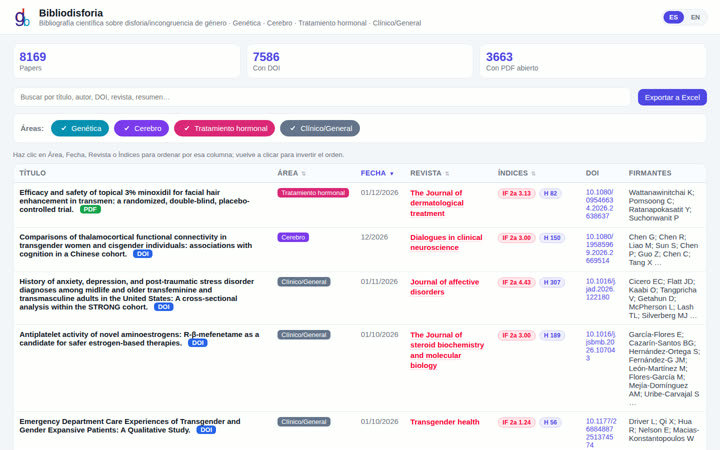Sort the table by the Fecha column

click(377, 173)
